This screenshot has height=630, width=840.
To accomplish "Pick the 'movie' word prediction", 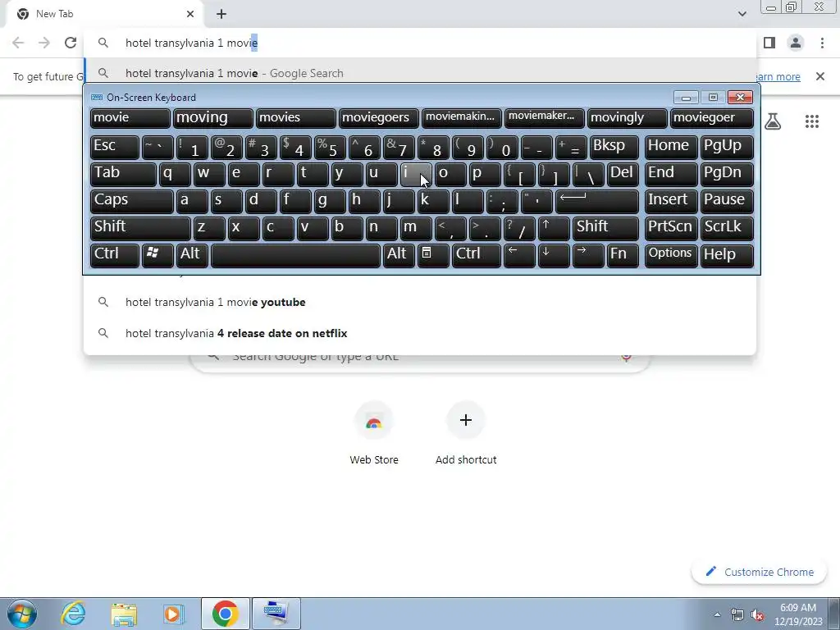I will tap(130, 118).
